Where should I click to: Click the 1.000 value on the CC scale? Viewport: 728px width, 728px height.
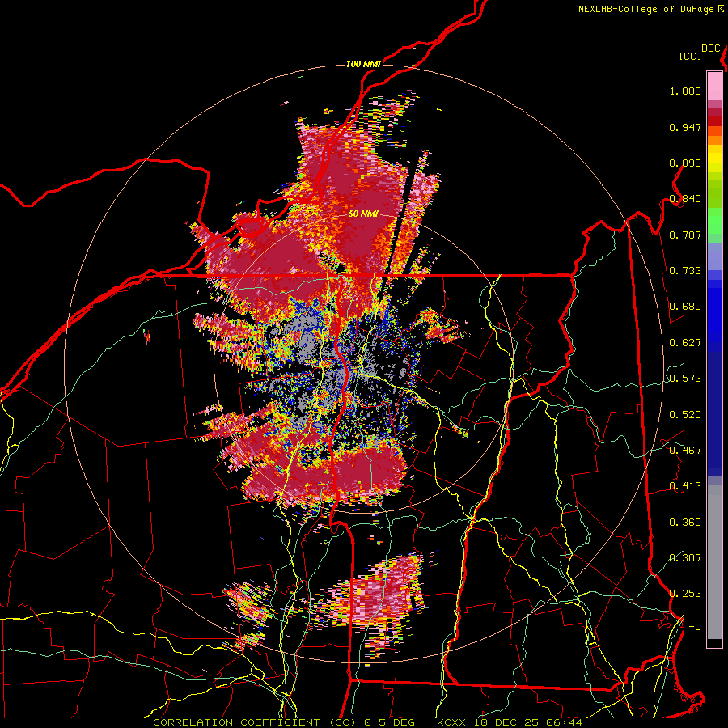(x=685, y=91)
